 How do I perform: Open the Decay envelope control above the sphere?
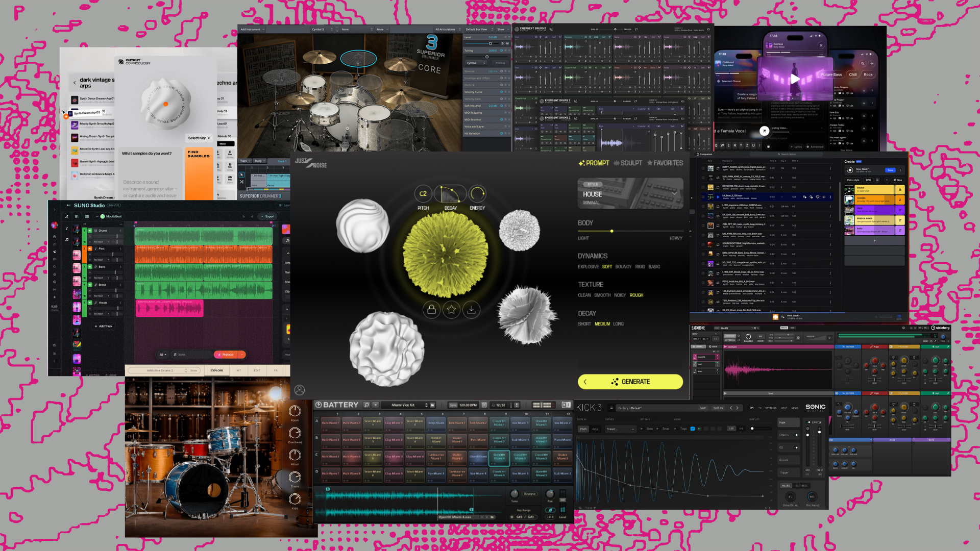click(x=451, y=194)
